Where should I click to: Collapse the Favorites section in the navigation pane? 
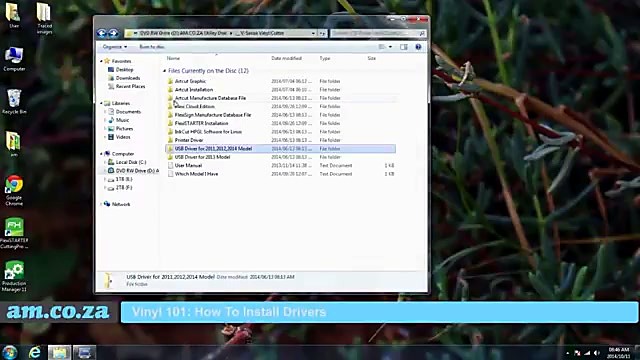coord(101,61)
